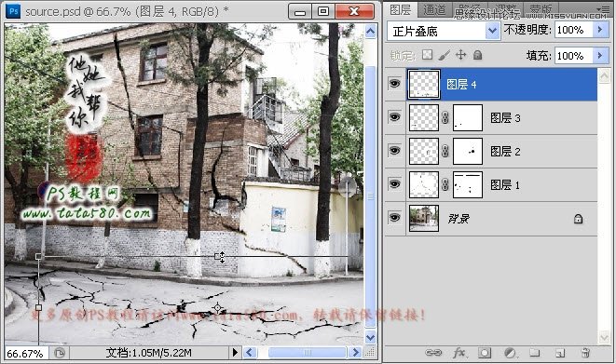Viewport: 616px width, 364px height.
Task: Select the 背景 layer thumbnail
Action: tap(423, 218)
